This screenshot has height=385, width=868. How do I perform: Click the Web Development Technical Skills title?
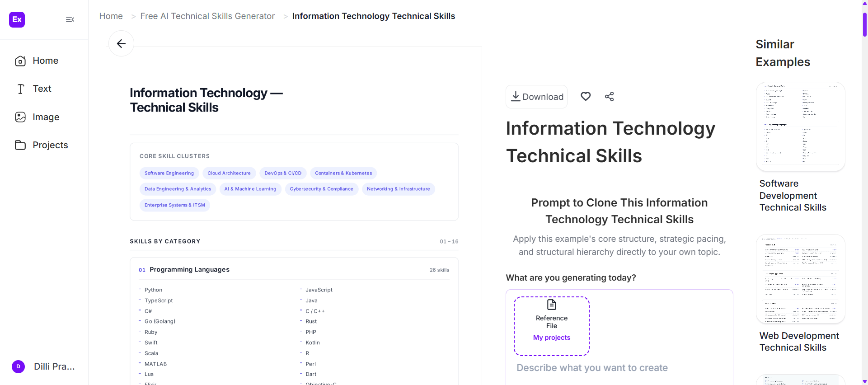[799, 342]
